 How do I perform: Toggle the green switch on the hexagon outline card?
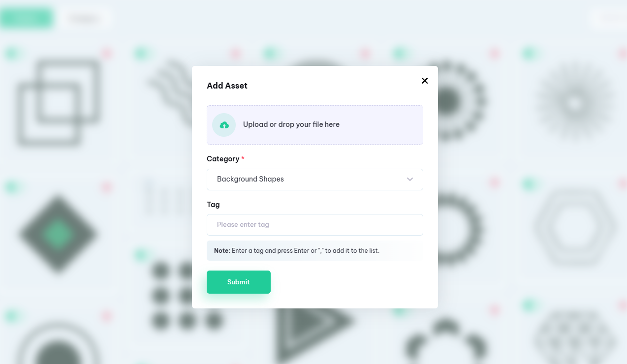tap(529, 184)
